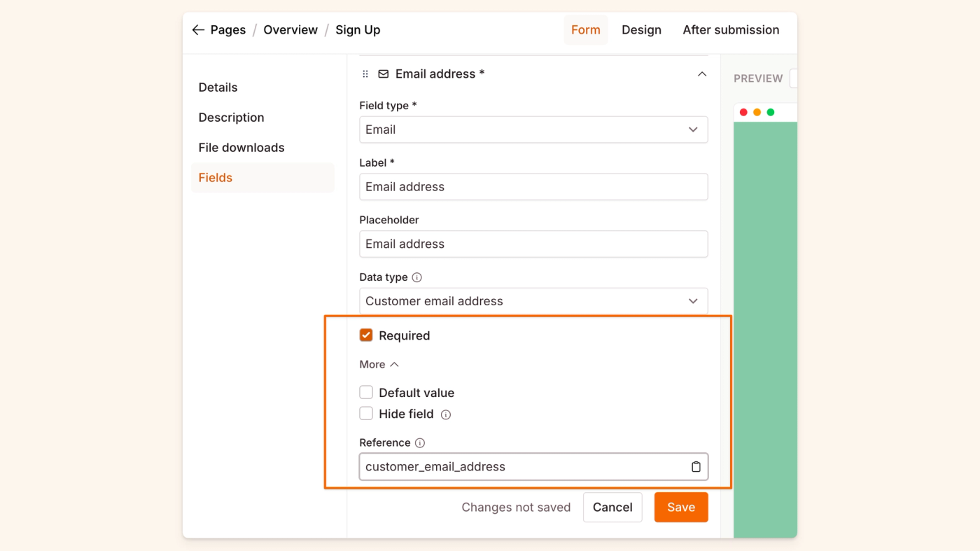Tick the Hide field checkbox
The height and width of the screenshot is (551, 980).
(x=366, y=414)
